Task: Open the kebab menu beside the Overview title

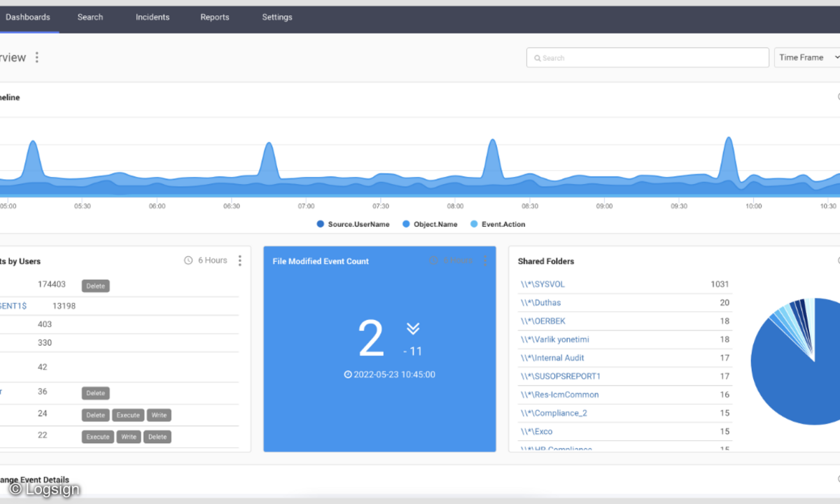Action: tap(36, 57)
